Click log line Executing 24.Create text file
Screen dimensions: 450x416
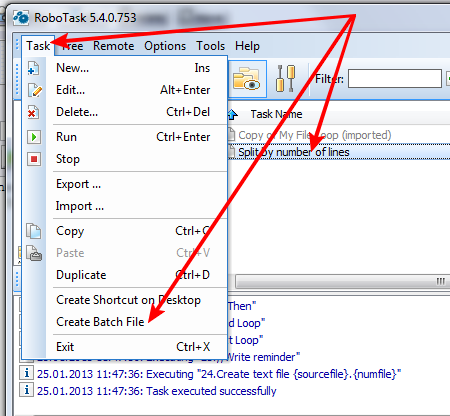click(219, 374)
